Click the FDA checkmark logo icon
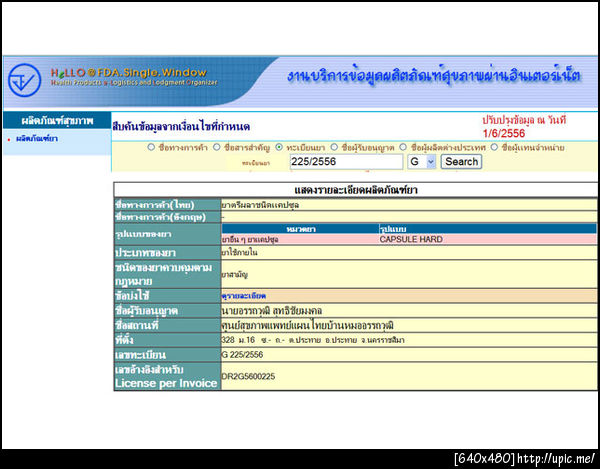 tap(24, 80)
